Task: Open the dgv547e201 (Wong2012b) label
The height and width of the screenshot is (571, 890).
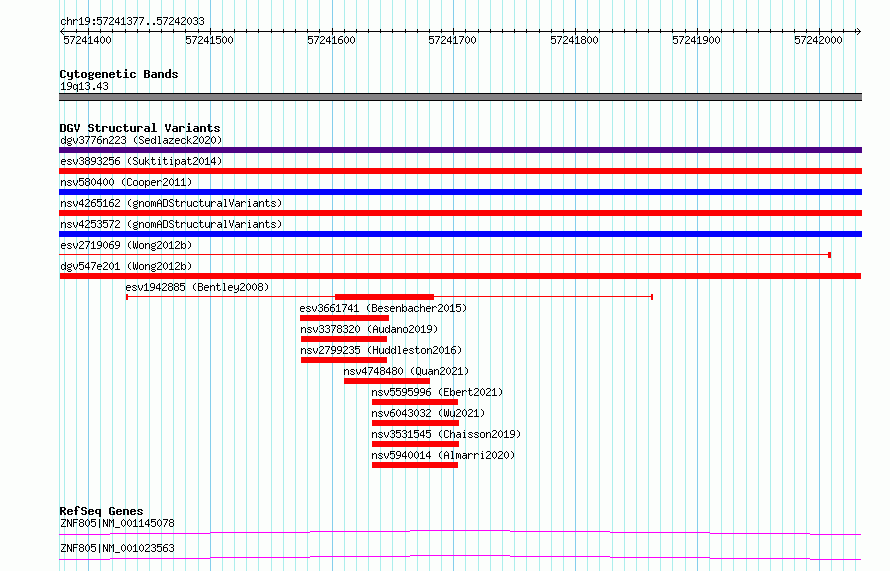Action: click(126, 266)
